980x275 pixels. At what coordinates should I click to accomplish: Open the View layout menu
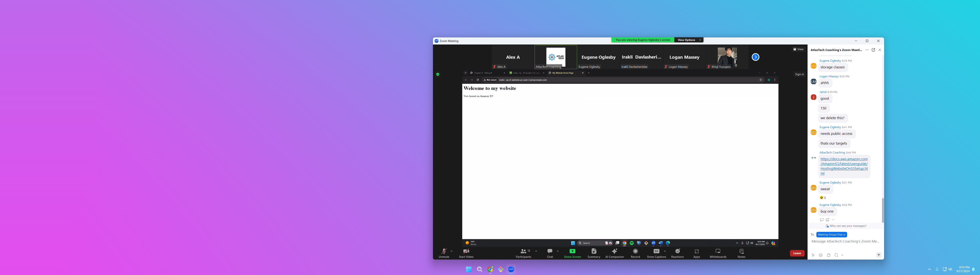click(798, 49)
